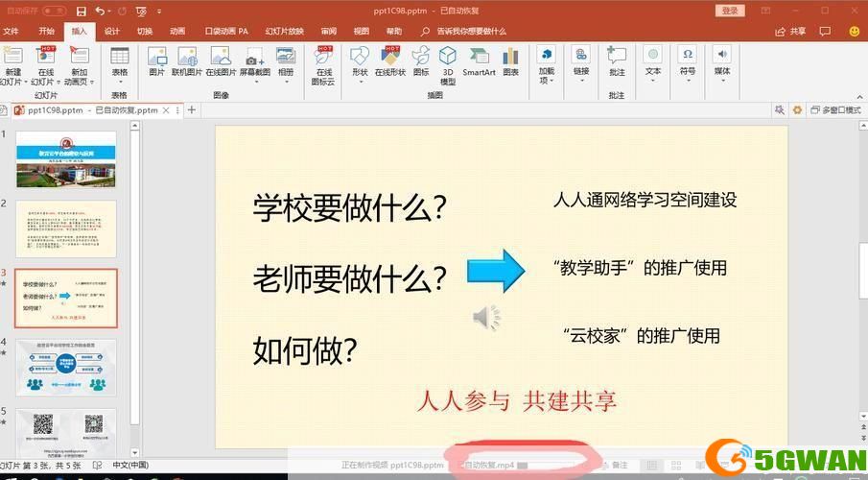Click the Undo arrow icon
Viewport: 868px width, 480px height.
[100, 12]
